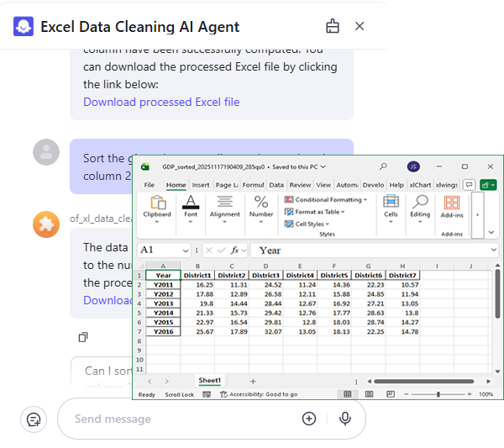
Task: Expand the formula bar chevron
Action: pos(493,250)
